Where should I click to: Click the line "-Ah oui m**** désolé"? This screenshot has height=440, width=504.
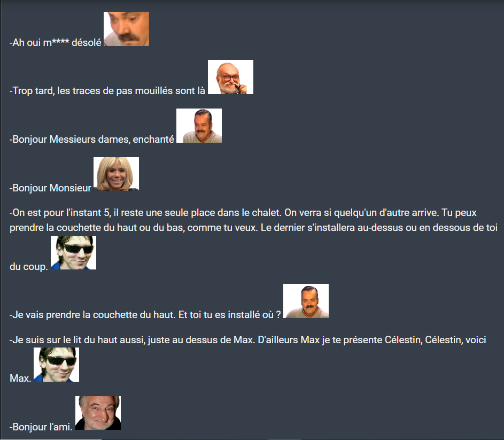[55, 42]
